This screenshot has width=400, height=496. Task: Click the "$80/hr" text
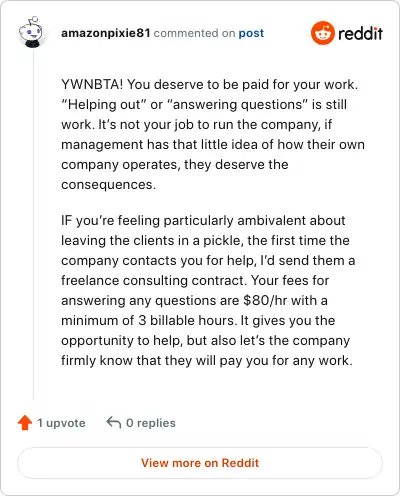(x=265, y=300)
